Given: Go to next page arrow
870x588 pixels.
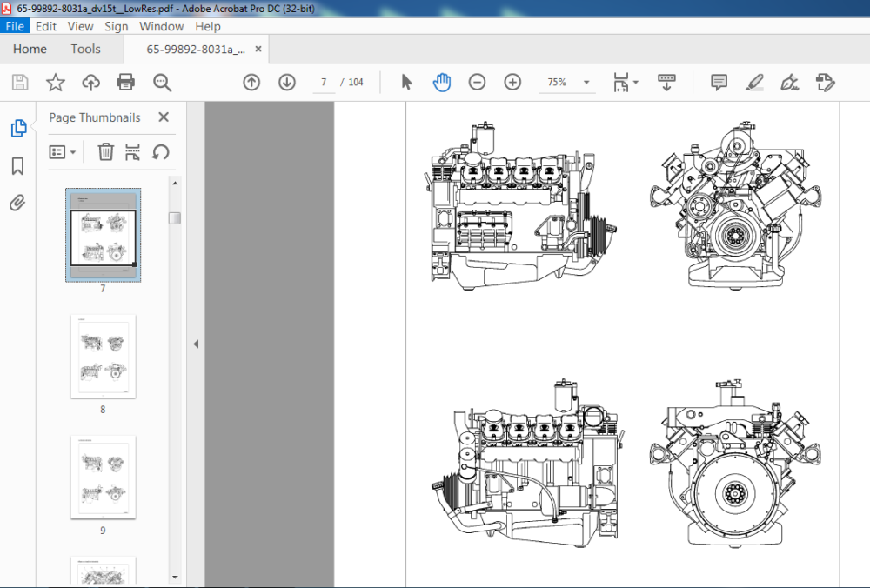Looking at the screenshot, I should coord(287,83).
